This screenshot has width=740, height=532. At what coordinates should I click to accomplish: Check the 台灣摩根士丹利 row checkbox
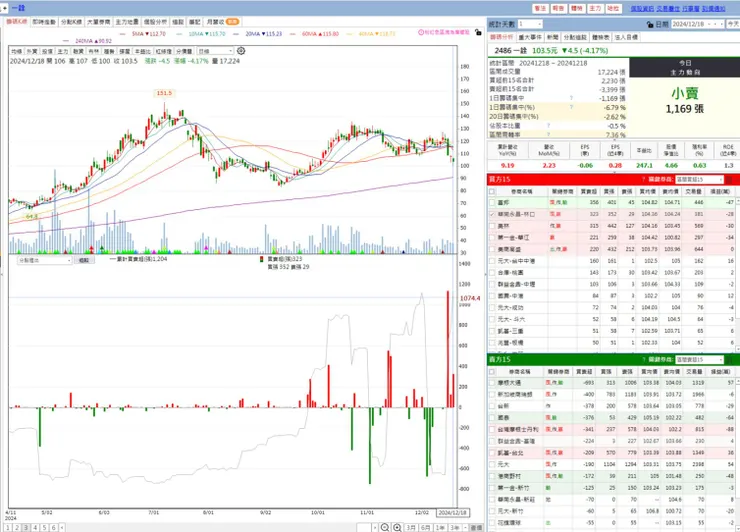tap(492, 429)
